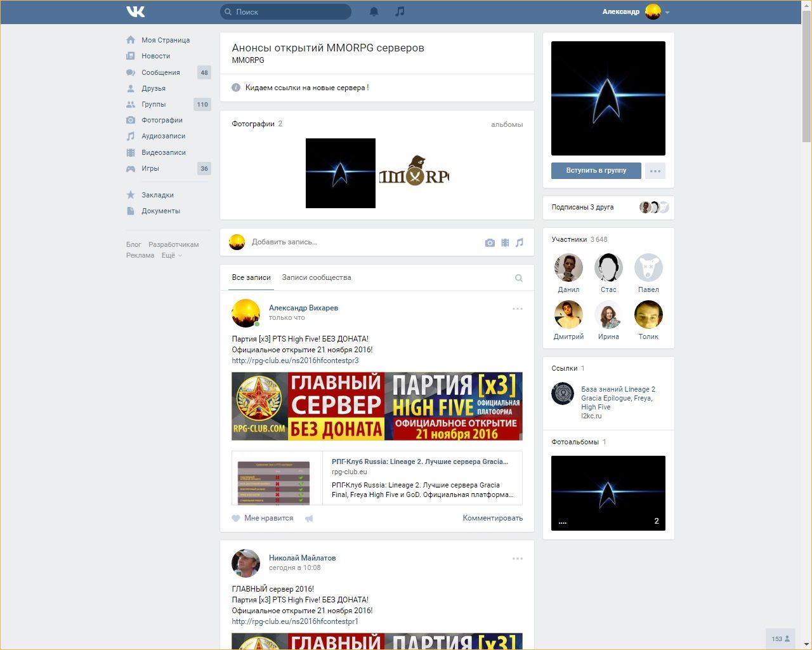The height and width of the screenshot is (650, 812).
Task: Open member Толик avatar
Action: (648, 315)
